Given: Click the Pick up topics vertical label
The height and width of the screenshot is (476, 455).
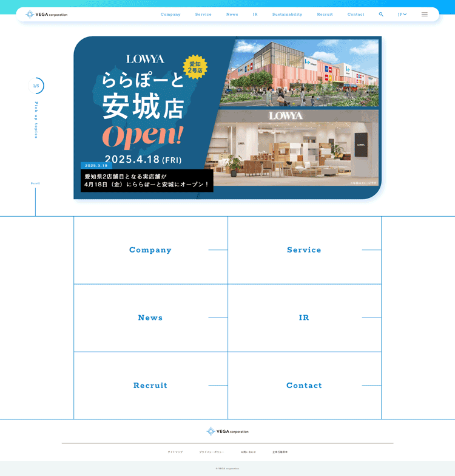Looking at the screenshot, I should (36, 120).
